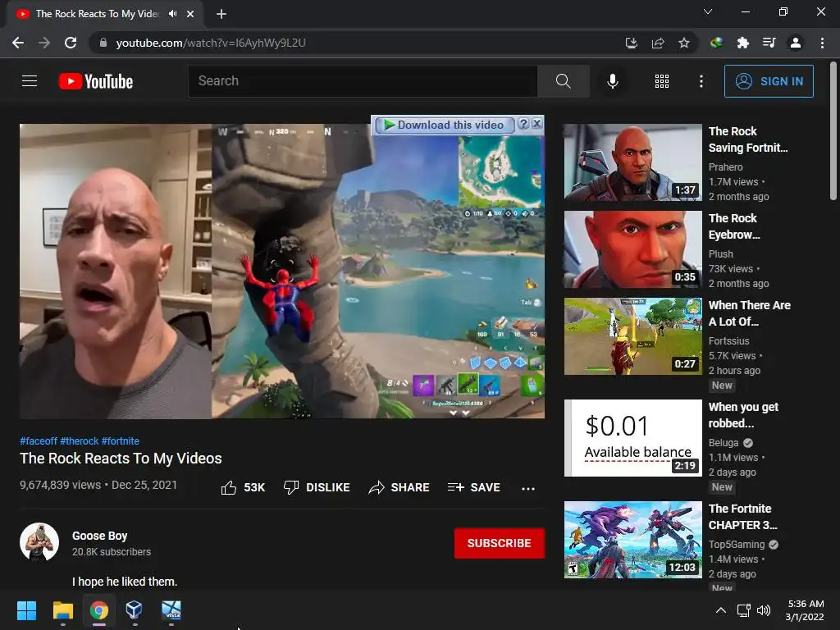This screenshot has width=840, height=630.
Task: Open the tab search dropdown chevron
Action: [x=708, y=11]
